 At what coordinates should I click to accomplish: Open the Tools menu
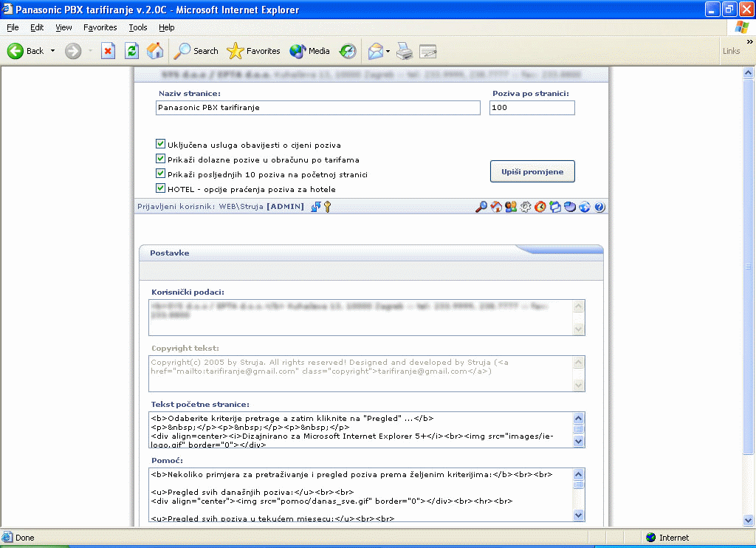pyautogui.click(x=138, y=27)
